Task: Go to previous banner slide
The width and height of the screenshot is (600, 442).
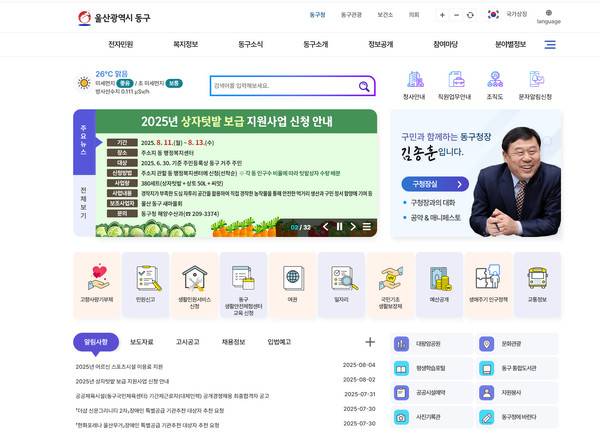Action: pyautogui.click(x=325, y=227)
